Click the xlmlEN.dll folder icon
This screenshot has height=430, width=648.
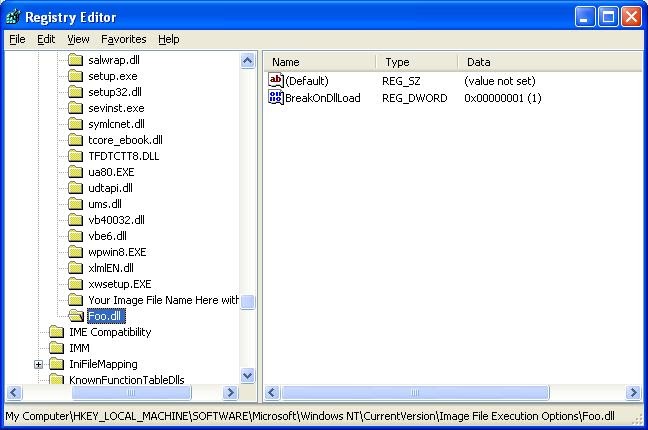click(x=75, y=268)
